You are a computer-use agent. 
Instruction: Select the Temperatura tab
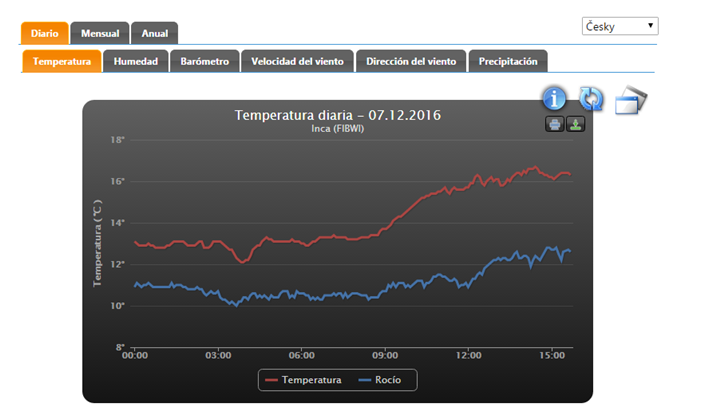point(62,61)
